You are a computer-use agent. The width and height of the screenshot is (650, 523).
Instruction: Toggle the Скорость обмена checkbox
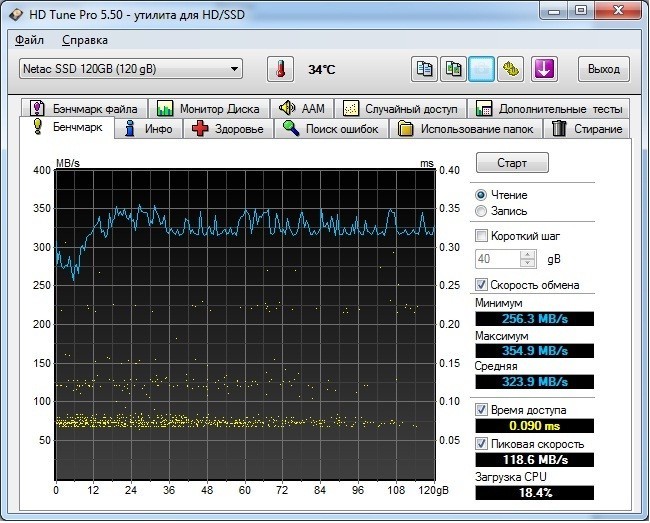pos(481,284)
